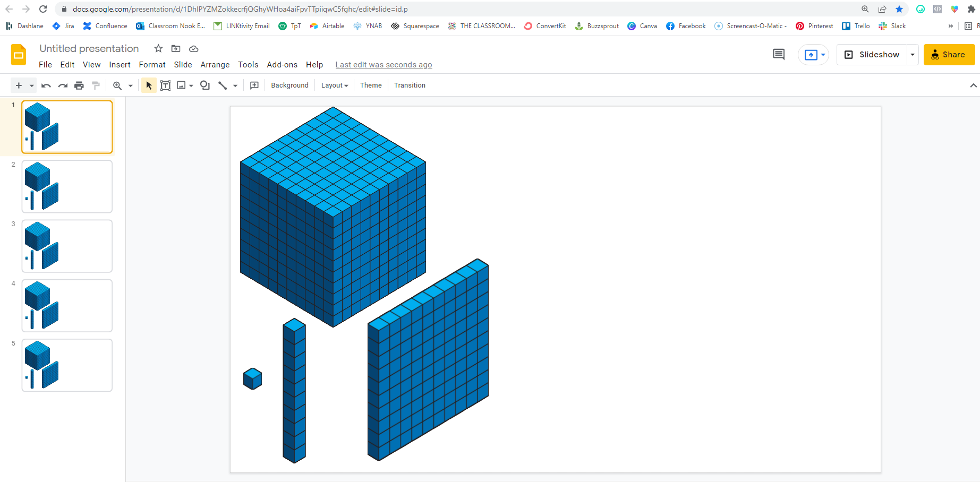Viewport: 980px width, 482px height.
Task: Click the Print icon in toolbar
Action: tap(79, 85)
